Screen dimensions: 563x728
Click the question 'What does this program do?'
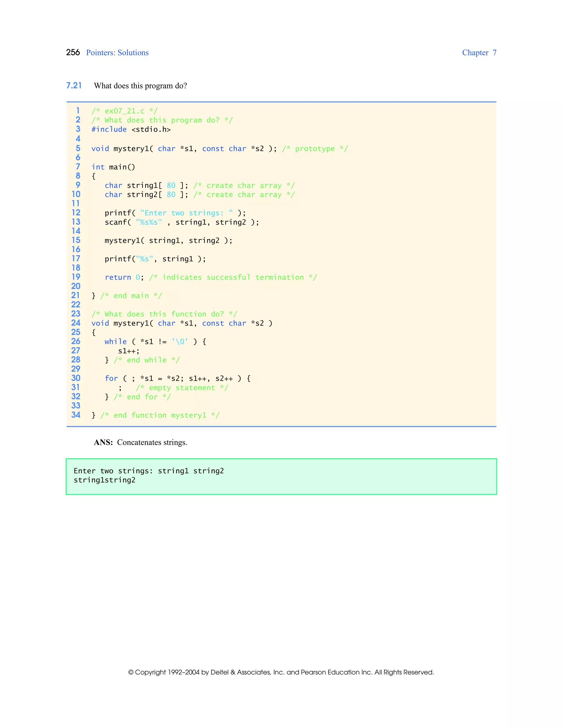point(140,86)
